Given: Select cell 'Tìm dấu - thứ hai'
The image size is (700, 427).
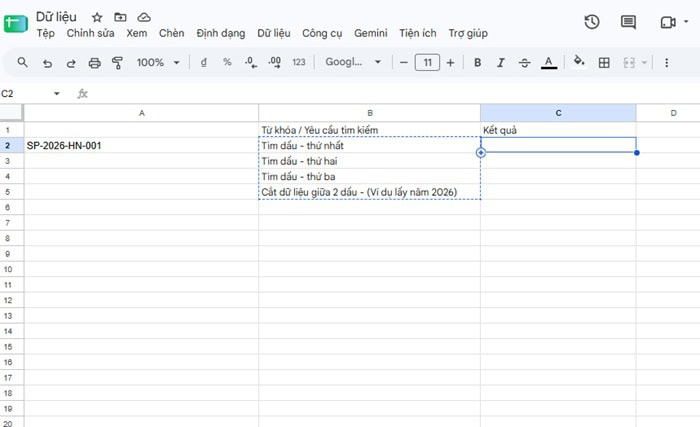Looking at the screenshot, I should pos(370,161).
